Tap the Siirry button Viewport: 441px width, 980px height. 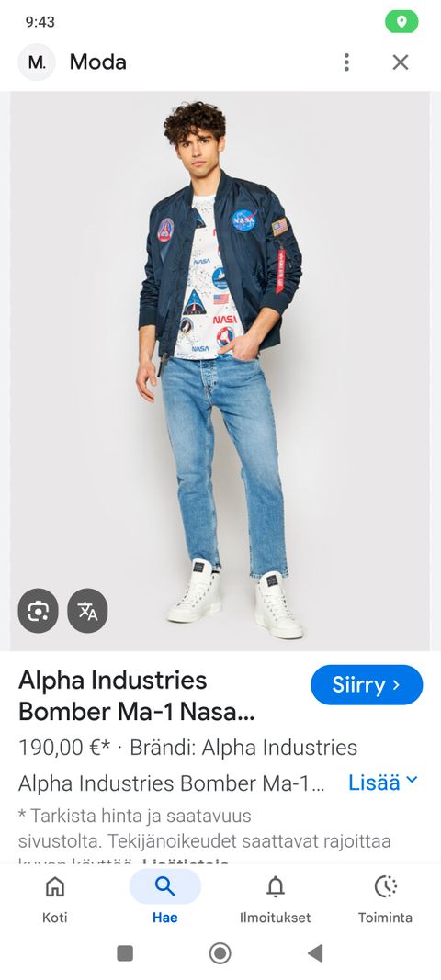pyautogui.click(x=367, y=685)
